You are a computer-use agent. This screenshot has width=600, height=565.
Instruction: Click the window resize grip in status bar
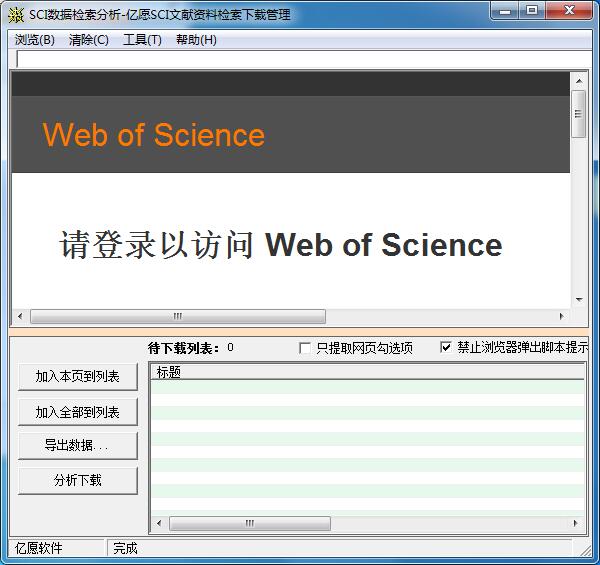coord(585,551)
